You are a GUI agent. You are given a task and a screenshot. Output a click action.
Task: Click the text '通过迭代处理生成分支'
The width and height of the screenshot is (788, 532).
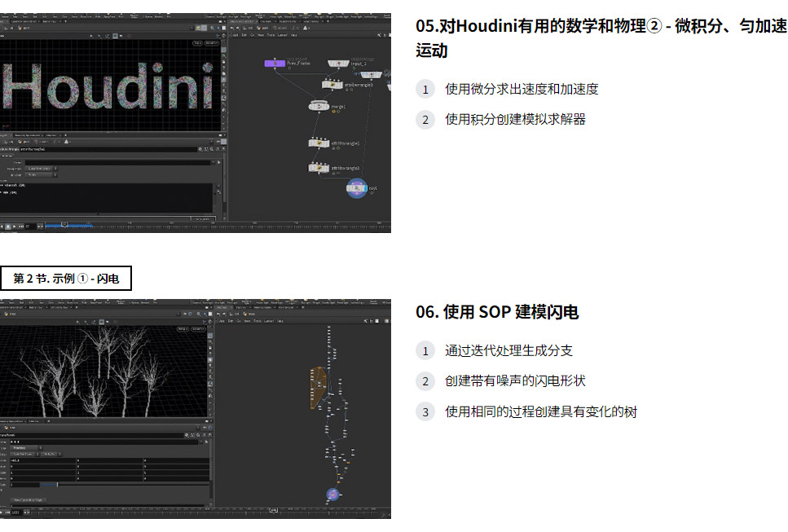pyautogui.click(x=508, y=350)
